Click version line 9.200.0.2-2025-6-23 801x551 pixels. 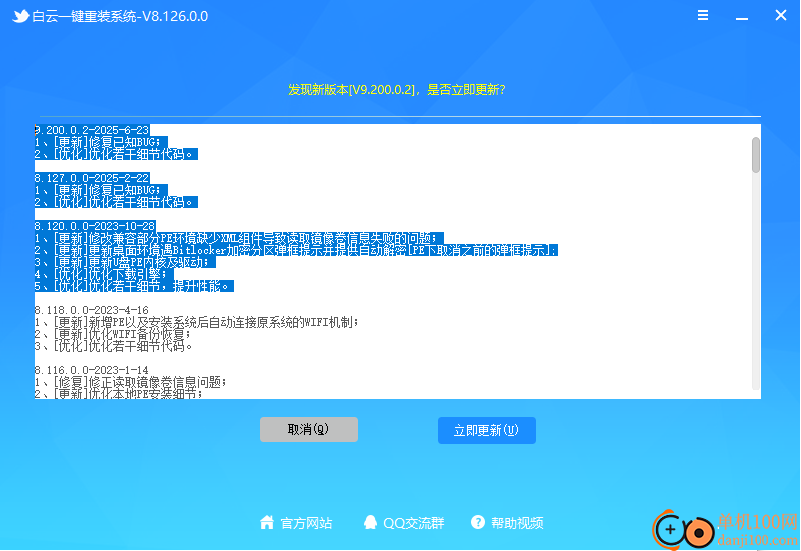pyautogui.click(x=92, y=130)
